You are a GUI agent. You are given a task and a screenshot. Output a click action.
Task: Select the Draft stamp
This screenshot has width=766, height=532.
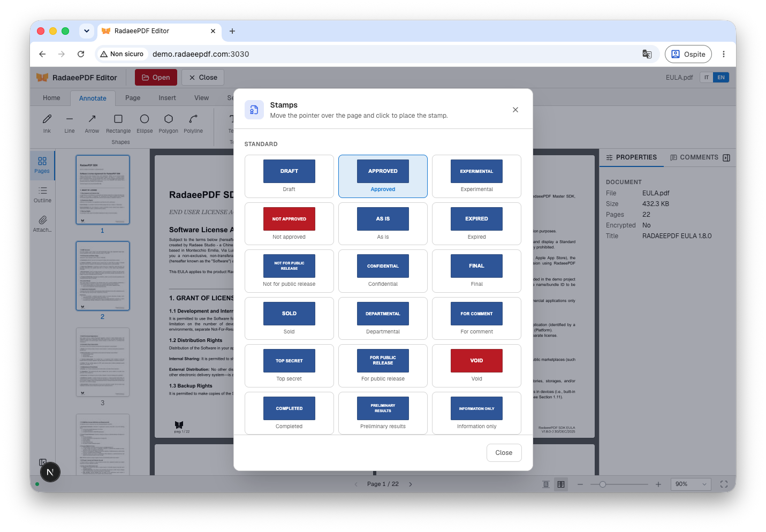pos(289,177)
